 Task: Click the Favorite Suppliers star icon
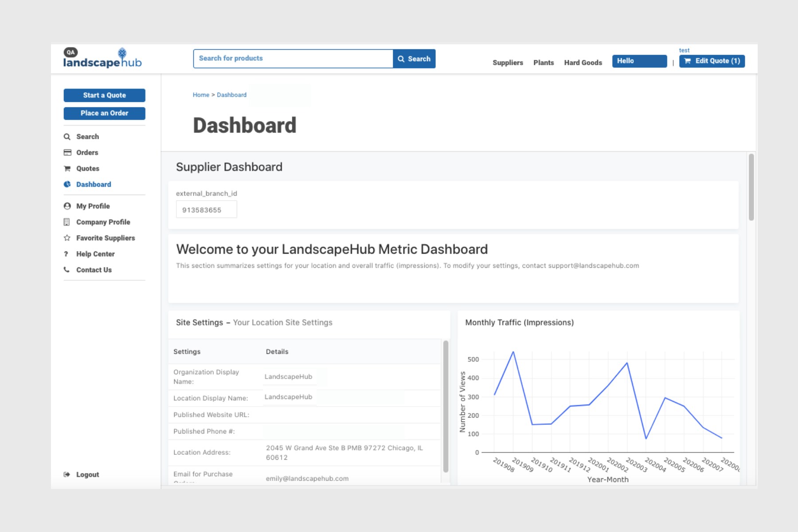pyautogui.click(x=67, y=238)
